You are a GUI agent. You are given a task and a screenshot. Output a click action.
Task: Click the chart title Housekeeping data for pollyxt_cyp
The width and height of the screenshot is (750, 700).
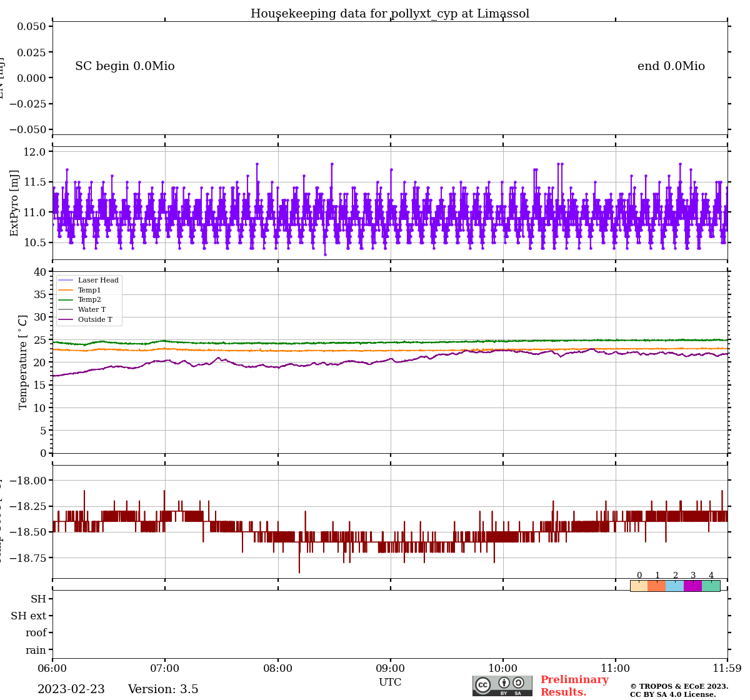pyautogui.click(x=390, y=14)
